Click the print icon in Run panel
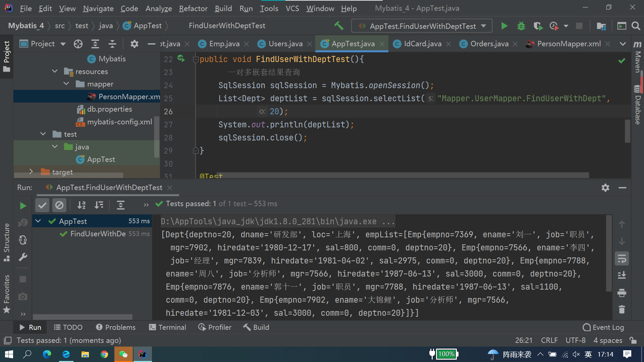Image resolution: width=644 pixels, height=362 pixels. [x=622, y=293]
